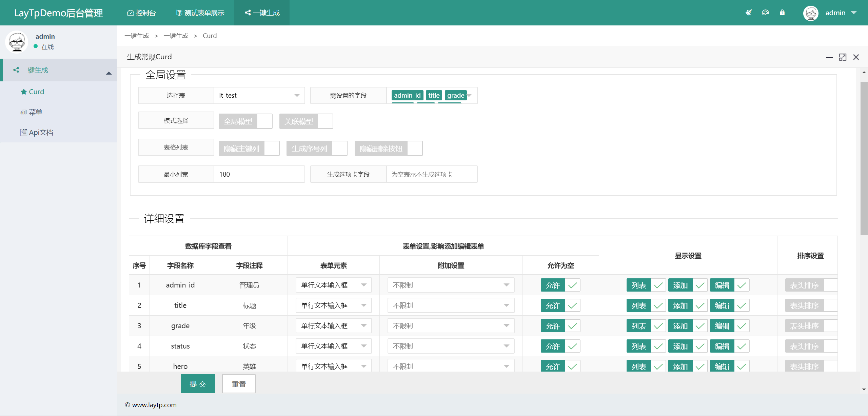
Task: Toggle 表头排序 checkbox in admin_id row
Action: (811, 285)
